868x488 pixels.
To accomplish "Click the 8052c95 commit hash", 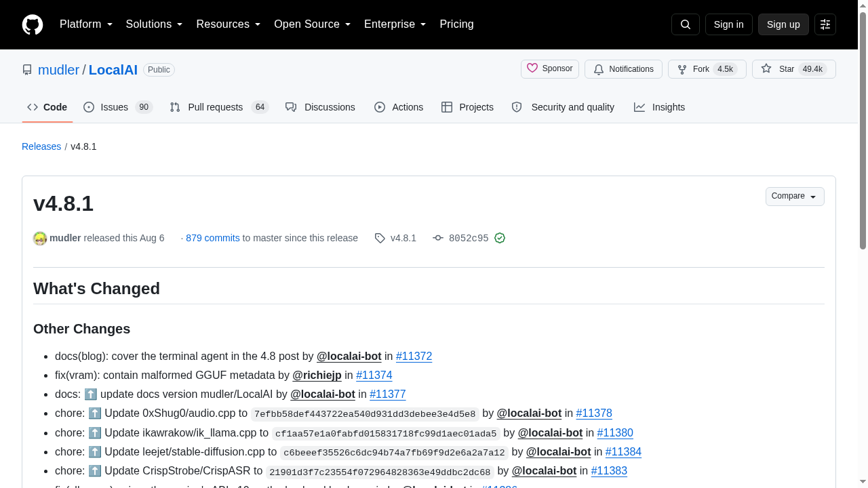I will [x=469, y=238].
